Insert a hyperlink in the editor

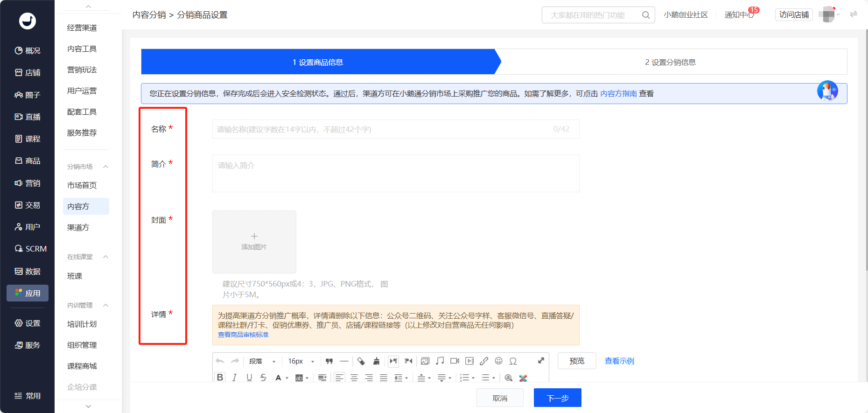pos(484,361)
